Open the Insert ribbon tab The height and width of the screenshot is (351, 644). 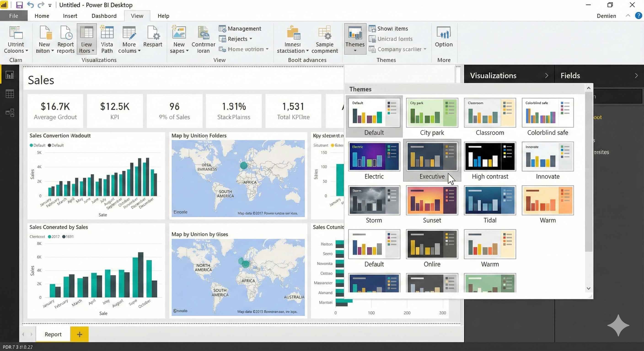70,16
